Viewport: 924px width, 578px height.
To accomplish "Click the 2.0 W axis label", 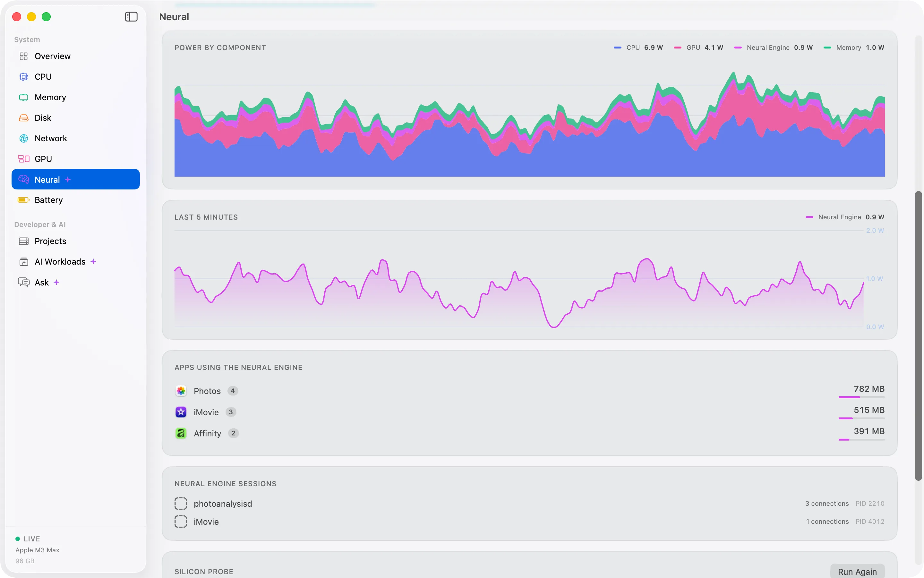I will point(875,231).
